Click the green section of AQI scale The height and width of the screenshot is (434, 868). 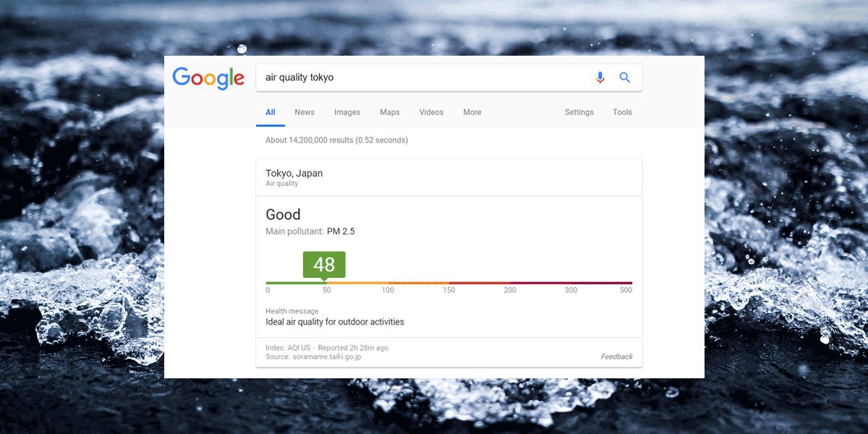296,283
